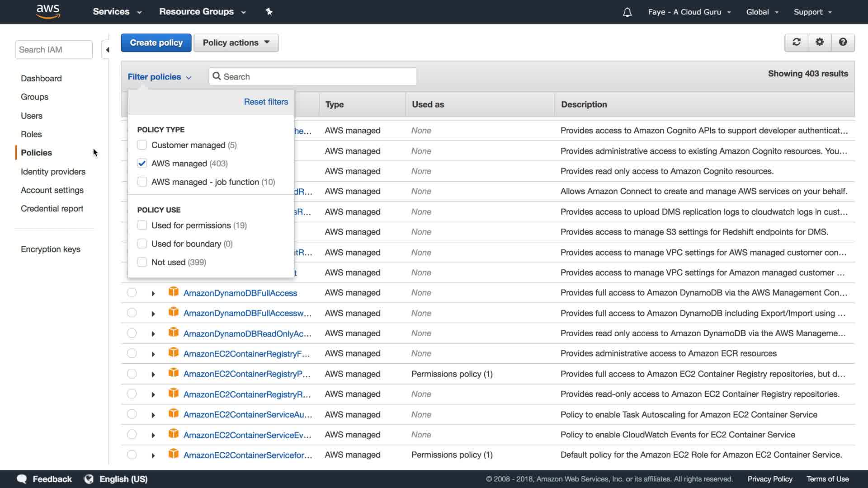Open the notifications bell icon

pos(627,12)
